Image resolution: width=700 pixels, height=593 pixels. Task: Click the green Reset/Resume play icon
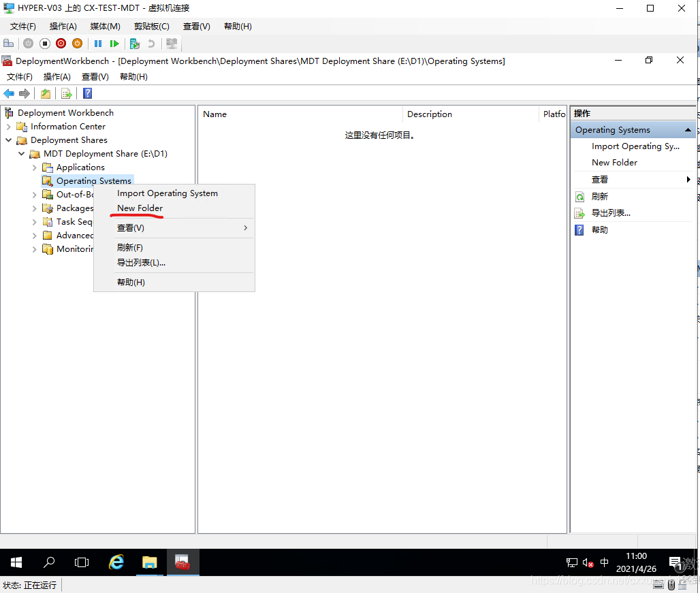[114, 44]
